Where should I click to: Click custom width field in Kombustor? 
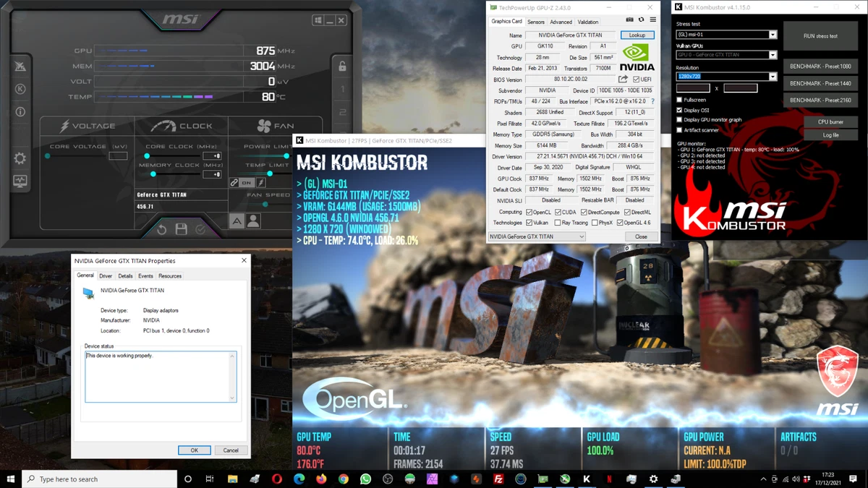coord(692,88)
